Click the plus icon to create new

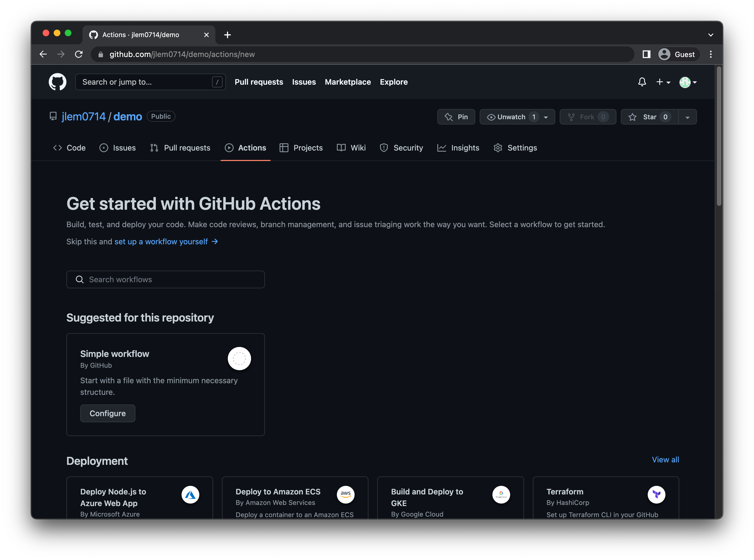pyautogui.click(x=660, y=82)
